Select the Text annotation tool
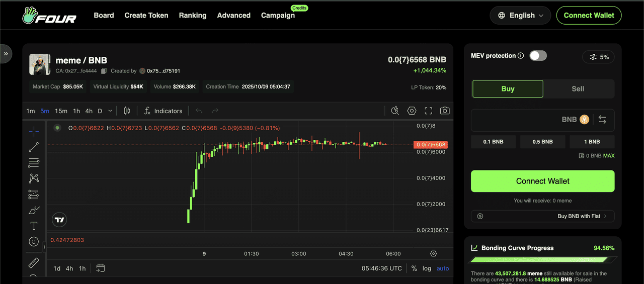Screen dimensions: 644x284 [34, 226]
